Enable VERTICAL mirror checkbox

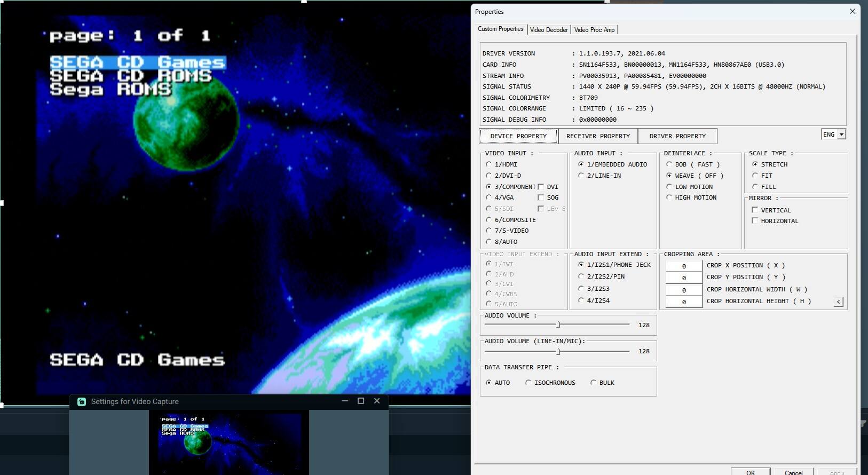pyautogui.click(x=771, y=210)
